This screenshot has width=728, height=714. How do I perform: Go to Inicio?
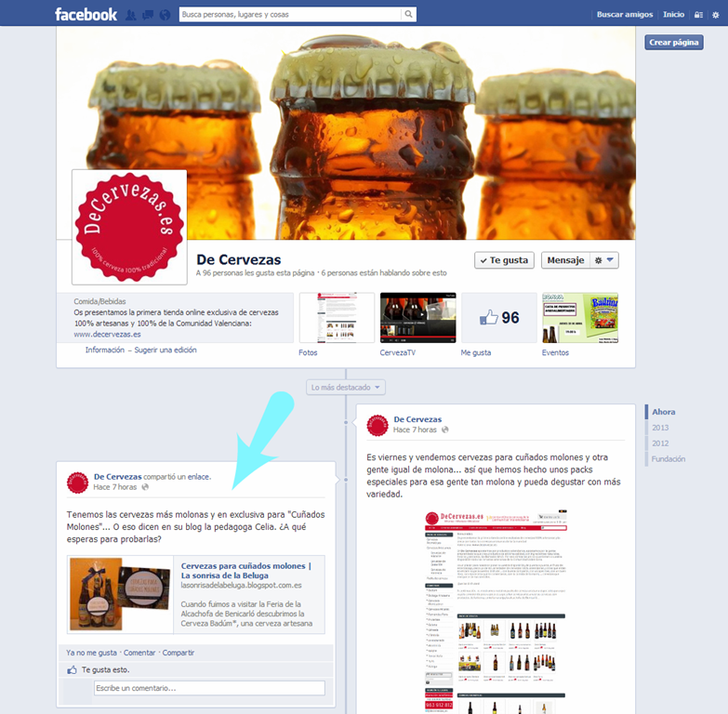[674, 14]
